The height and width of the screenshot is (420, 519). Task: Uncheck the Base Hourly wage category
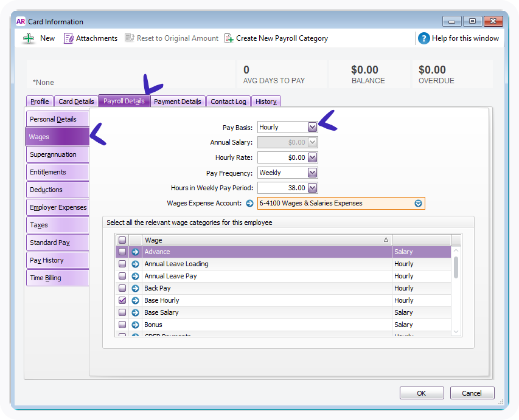(121, 300)
